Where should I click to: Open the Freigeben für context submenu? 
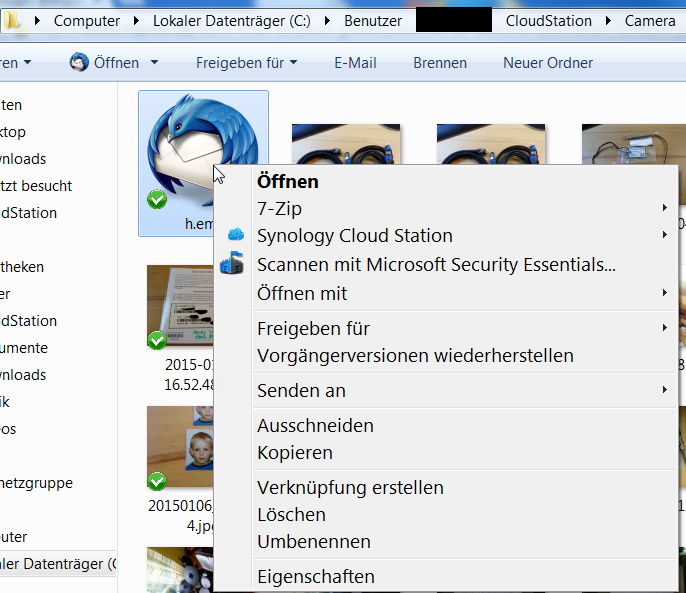click(446, 329)
